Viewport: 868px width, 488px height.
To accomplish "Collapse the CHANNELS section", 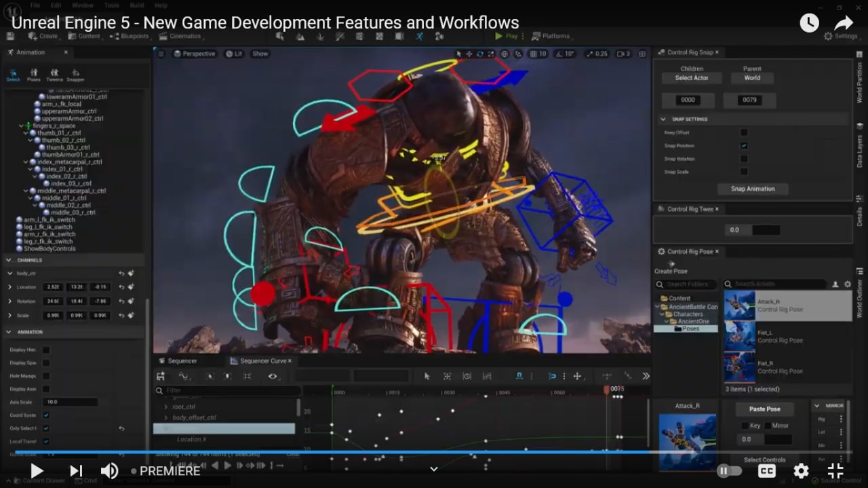I will click(x=9, y=260).
